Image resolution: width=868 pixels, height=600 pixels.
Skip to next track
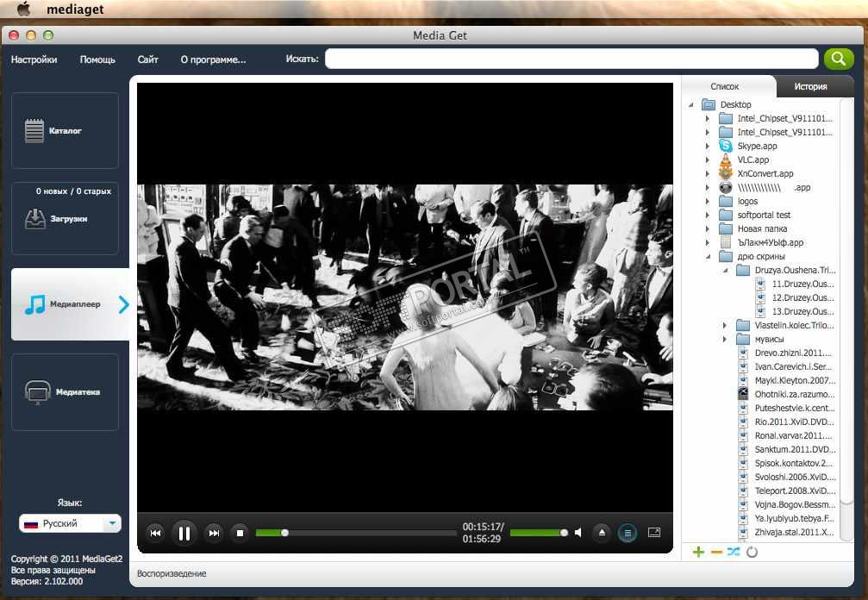(x=214, y=533)
